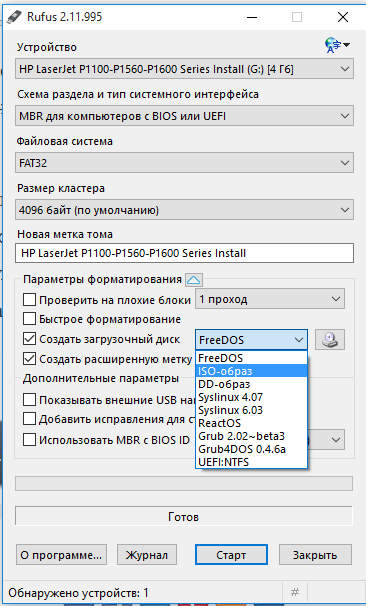Image resolution: width=366 pixels, height=606 pixels.
Task: Select Syslinux 6.03 option
Action: click(252, 410)
